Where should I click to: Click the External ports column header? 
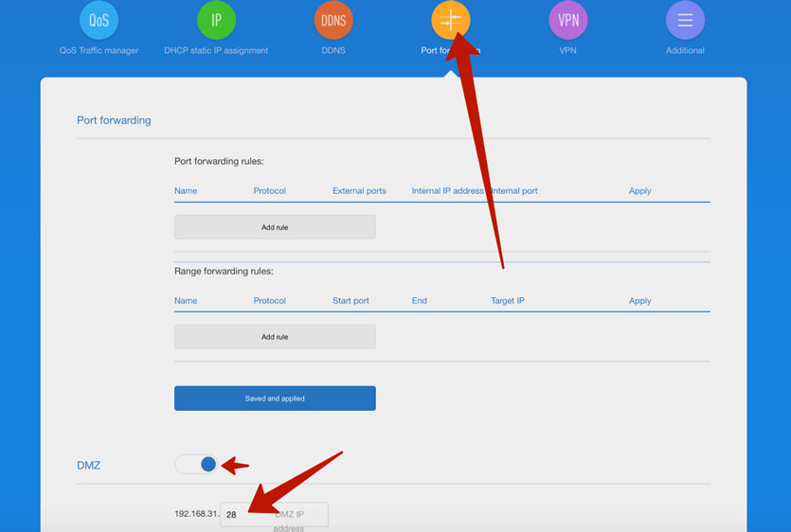tap(359, 190)
